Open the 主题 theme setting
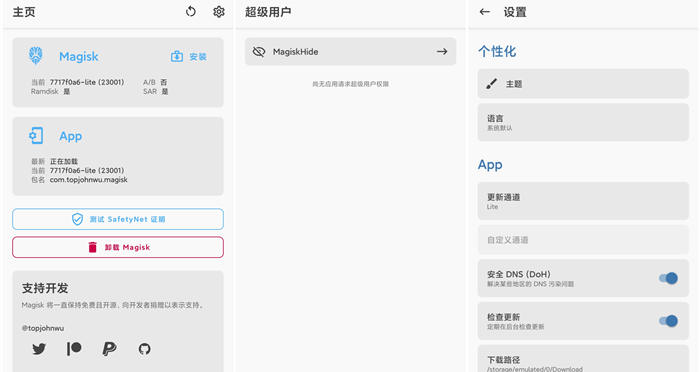The image size is (700, 372). click(x=583, y=84)
